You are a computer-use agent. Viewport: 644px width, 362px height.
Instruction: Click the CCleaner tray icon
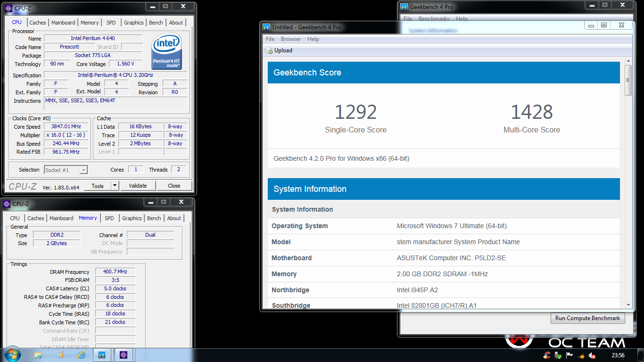(547, 355)
